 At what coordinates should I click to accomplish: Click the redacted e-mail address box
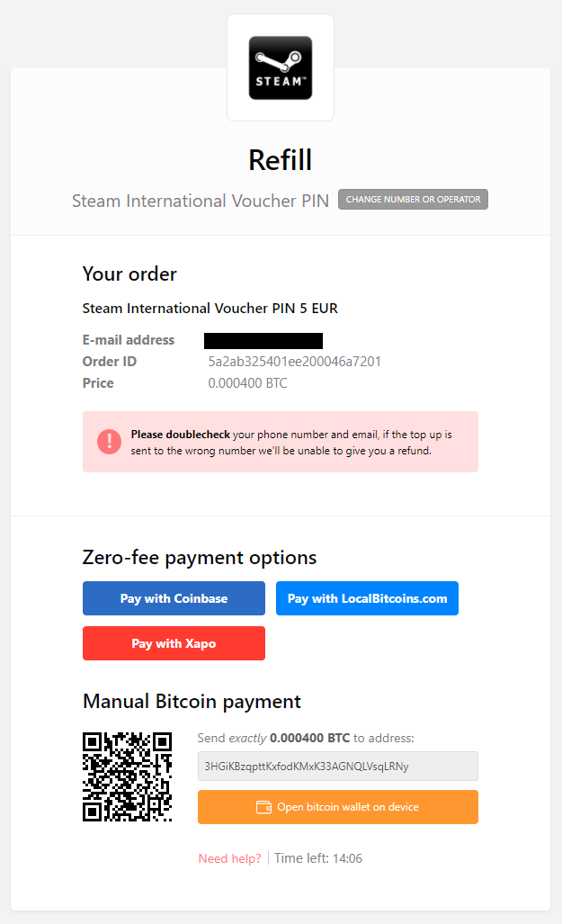point(263,341)
